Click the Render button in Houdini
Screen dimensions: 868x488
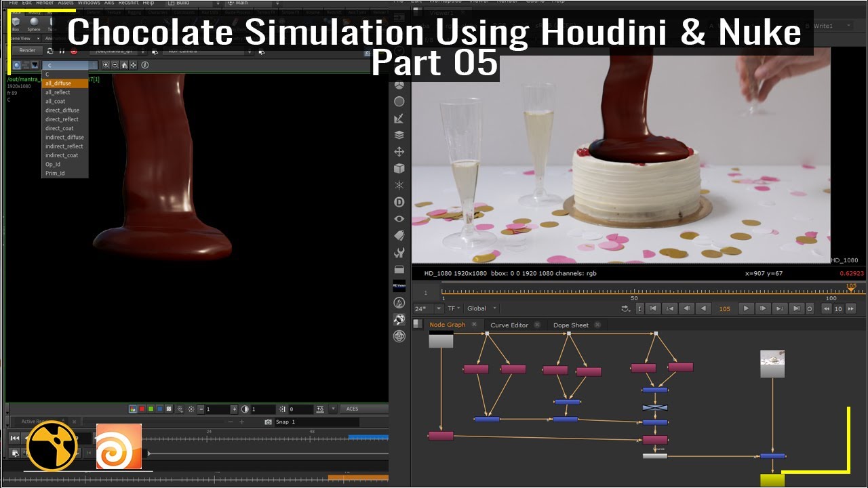pos(27,51)
